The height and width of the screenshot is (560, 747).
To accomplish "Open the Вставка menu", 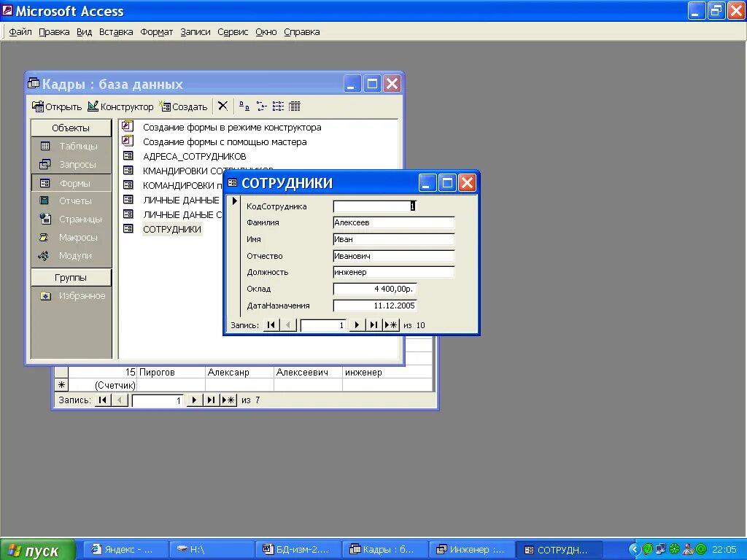I will (116, 32).
